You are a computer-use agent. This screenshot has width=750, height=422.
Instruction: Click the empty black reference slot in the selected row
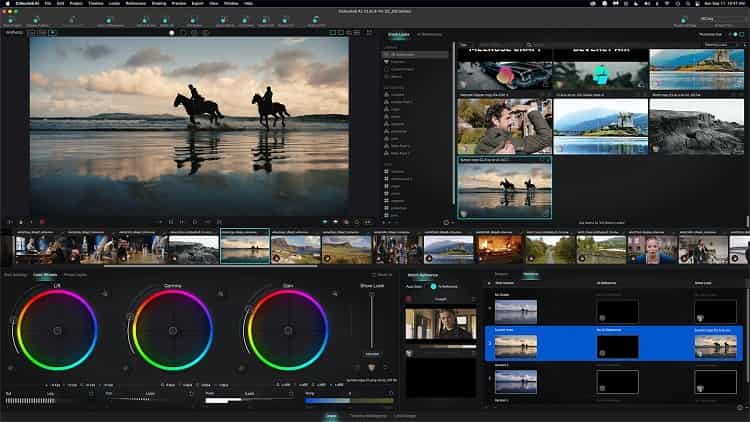(x=618, y=347)
